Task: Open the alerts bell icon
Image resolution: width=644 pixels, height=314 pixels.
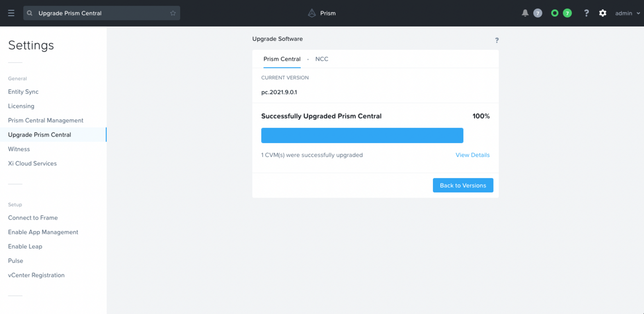Action: coord(525,13)
